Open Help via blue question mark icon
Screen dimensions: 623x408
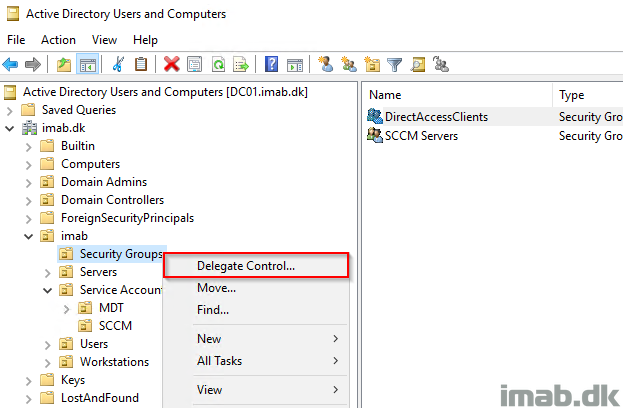point(271,64)
